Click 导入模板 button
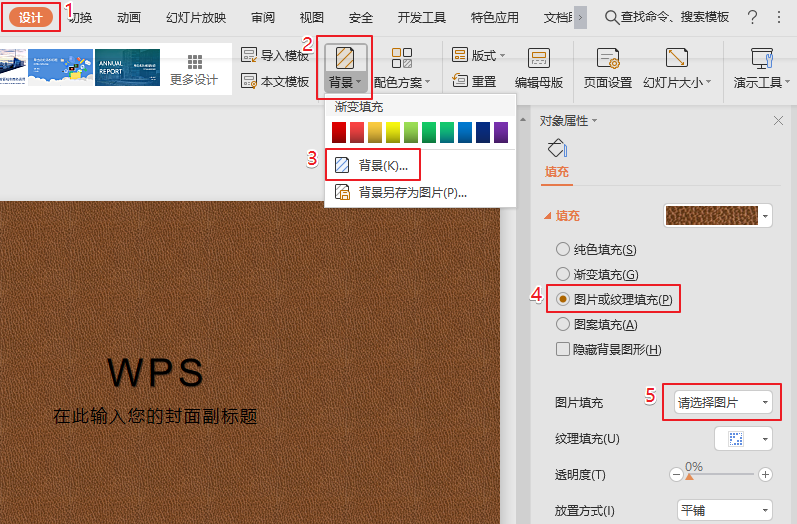 point(275,55)
